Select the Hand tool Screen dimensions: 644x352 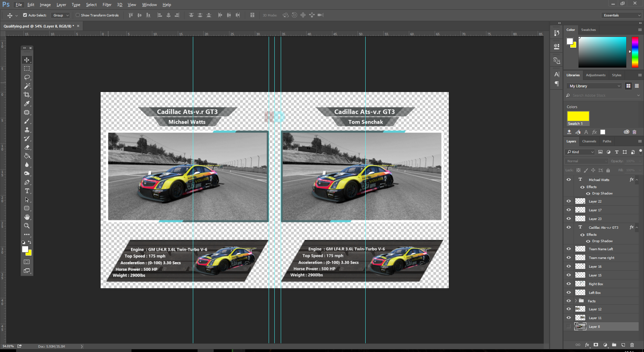point(27,217)
